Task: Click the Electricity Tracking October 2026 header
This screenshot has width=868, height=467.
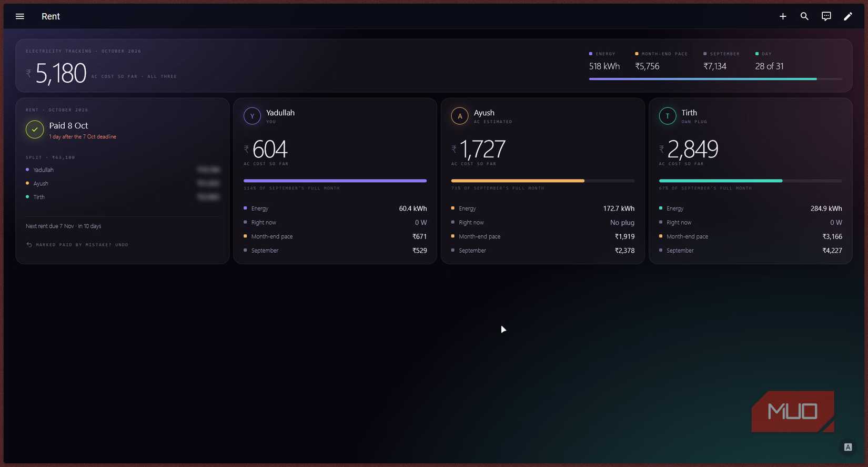Action: coord(83,51)
